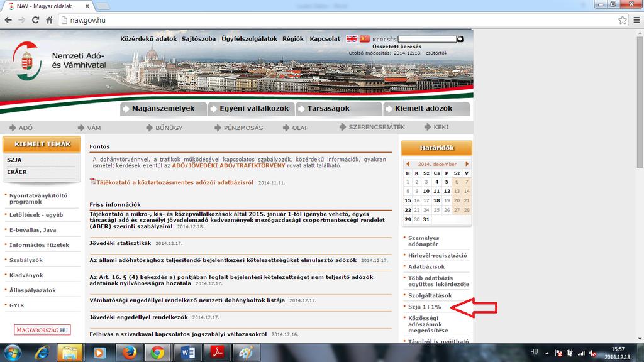644x362 pixels.
Task: Open Nyomtatványkitöltő programok link
Action: pos(38,199)
